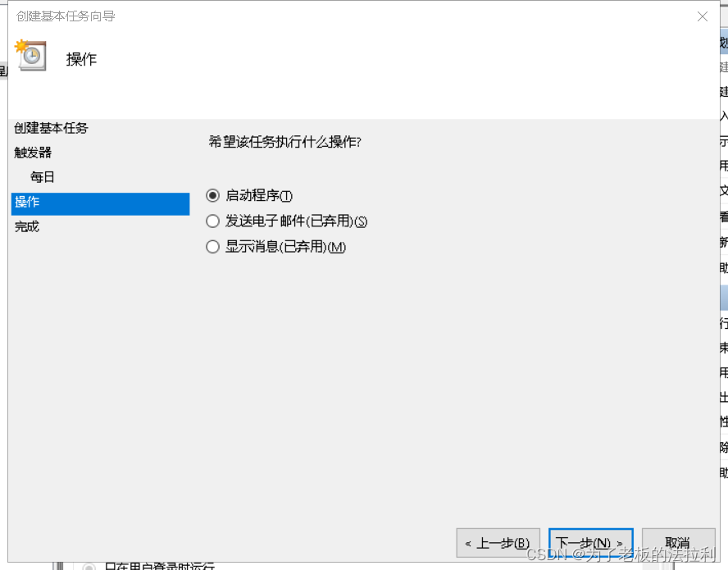Image resolution: width=728 pixels, height=570 pixels.
Task: Cancel the wizard with 取消 button
Action: (678, 543)
